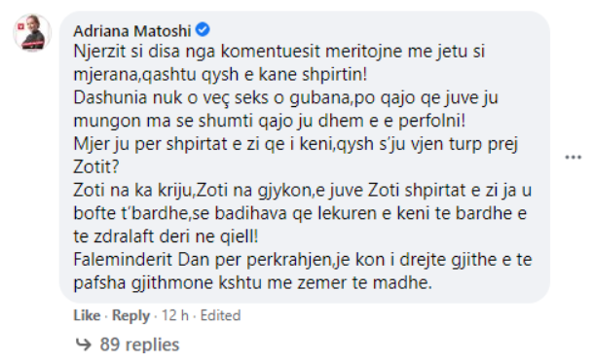
Task: Click the line starting 'Zoti na ka kriju'
Action: (x=303, y=190)
